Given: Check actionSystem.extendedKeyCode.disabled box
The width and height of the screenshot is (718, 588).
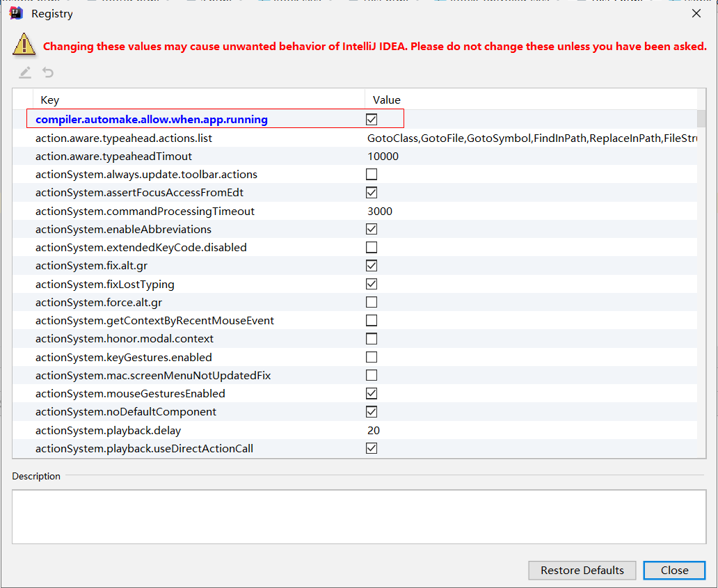Looking at the screenshot, I should pyautogui.click(x=372, y=247).
